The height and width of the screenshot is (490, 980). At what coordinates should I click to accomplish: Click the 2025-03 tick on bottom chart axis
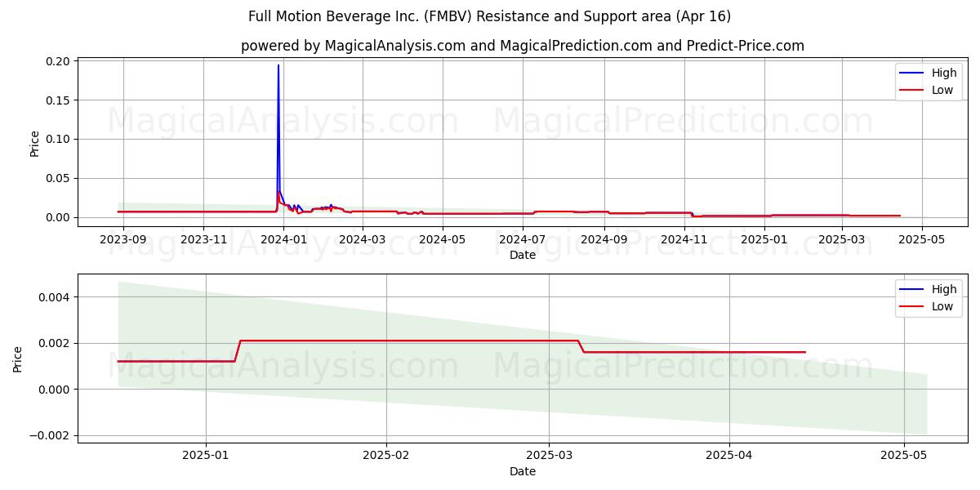(x=548, y=456)
